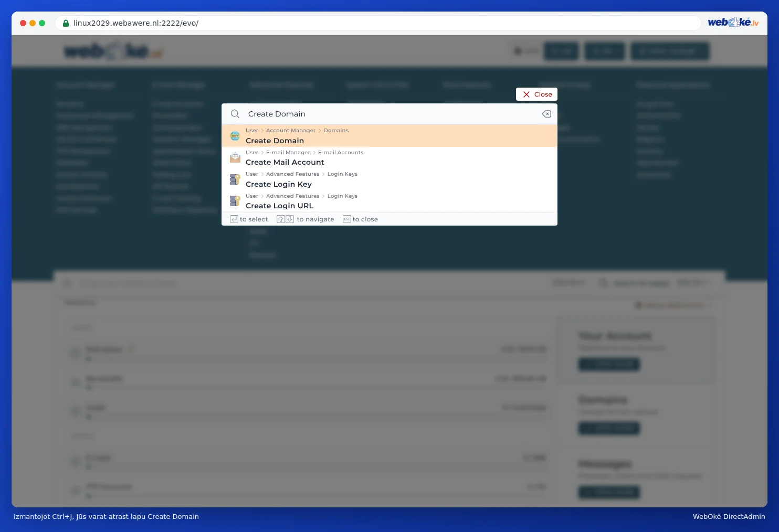Click the envelope icon beside Create Mail Account

235,157
